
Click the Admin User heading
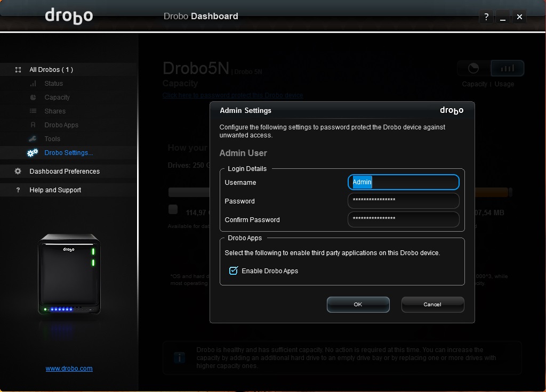coord(243,153)
